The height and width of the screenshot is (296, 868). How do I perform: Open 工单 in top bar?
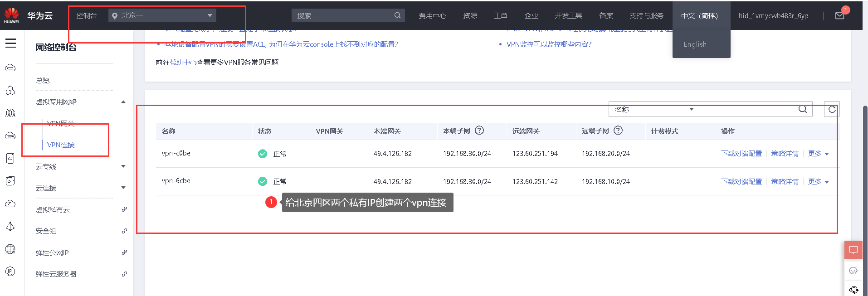[500, 16]
